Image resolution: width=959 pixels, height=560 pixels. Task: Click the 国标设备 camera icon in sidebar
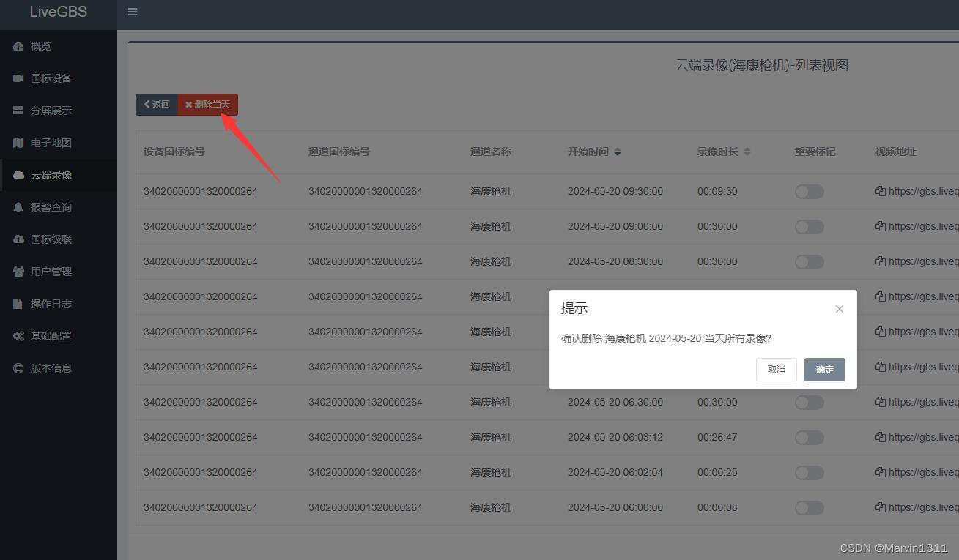coord(18,78)
